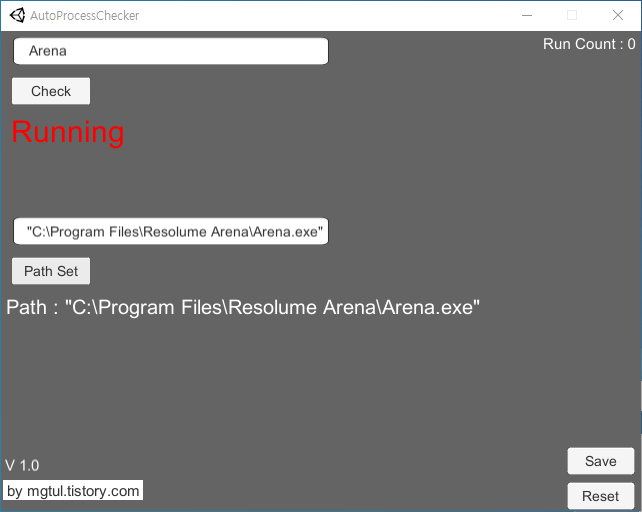
Task: Open the by mgtul.tistory.com link
Action: (x=73, y=490)
